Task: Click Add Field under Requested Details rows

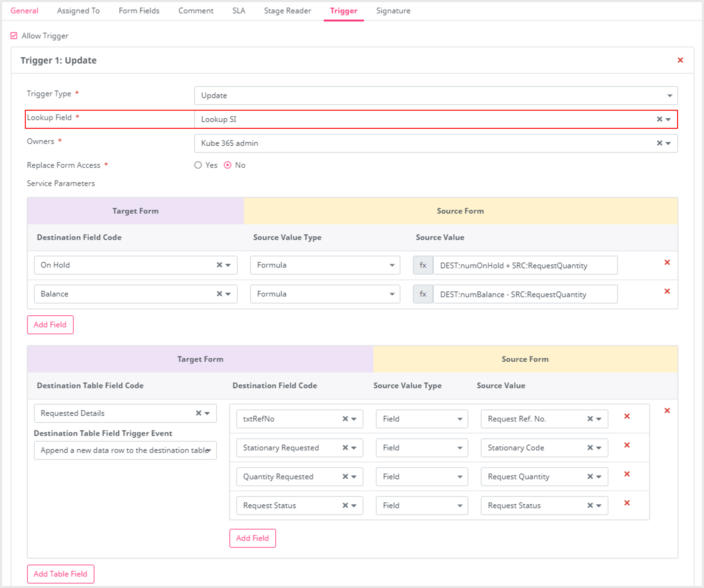Action: pos(252,538)
